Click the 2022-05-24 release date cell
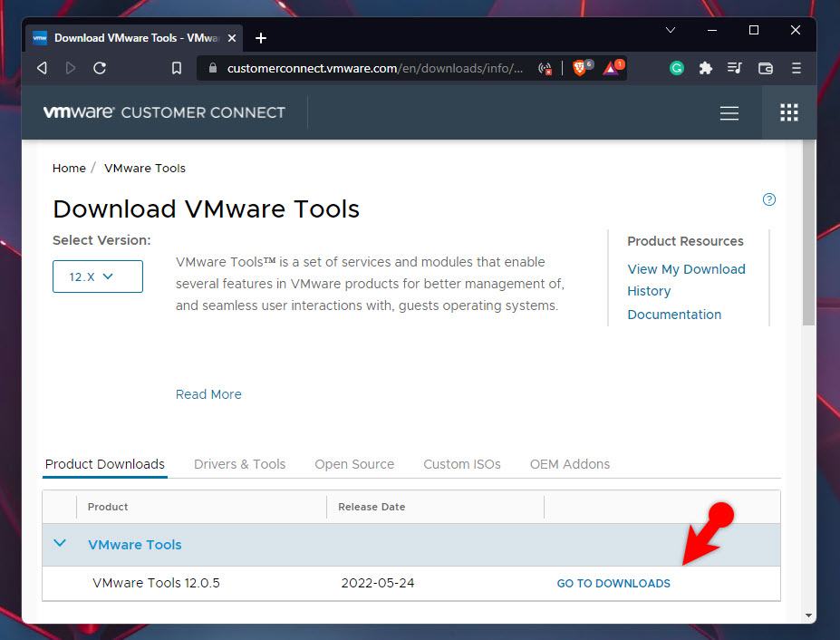This screenshot has height=640, width=840. 378,583
